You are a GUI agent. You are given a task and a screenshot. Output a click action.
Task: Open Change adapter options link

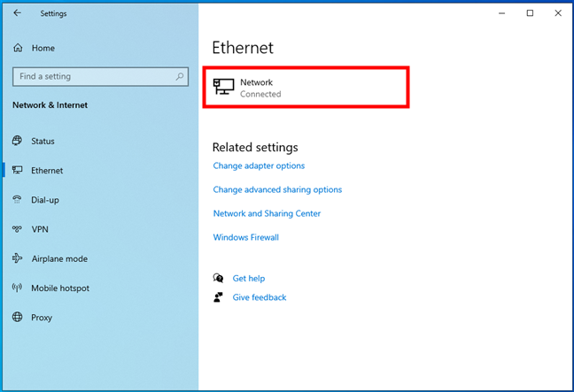(259, 166)
